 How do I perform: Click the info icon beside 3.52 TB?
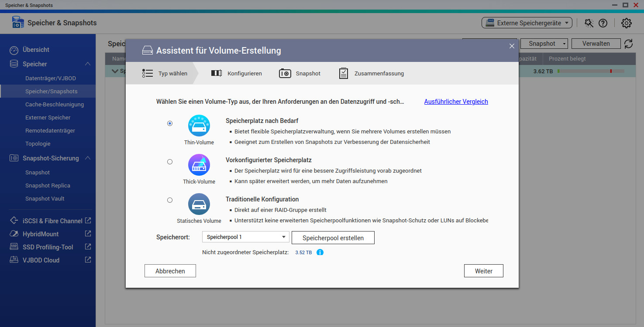pos(320,252)
